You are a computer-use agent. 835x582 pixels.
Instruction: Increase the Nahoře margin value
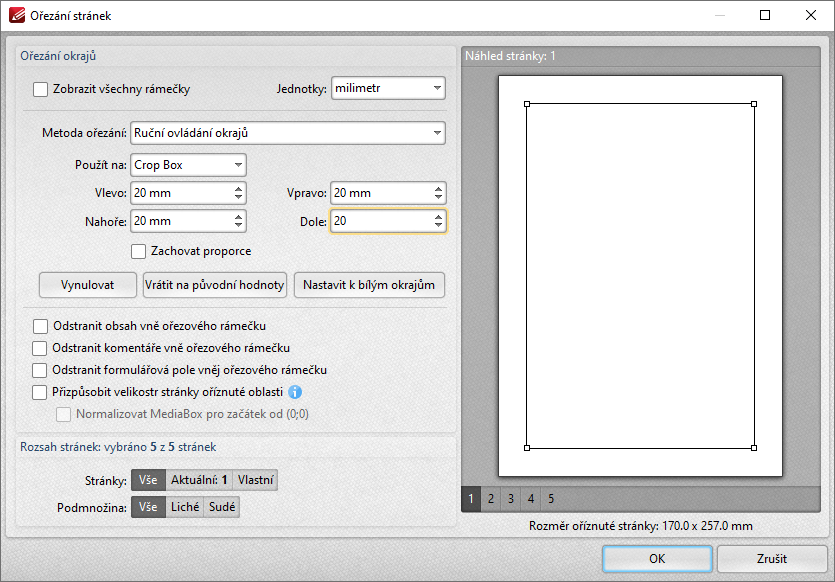[238, 216]
